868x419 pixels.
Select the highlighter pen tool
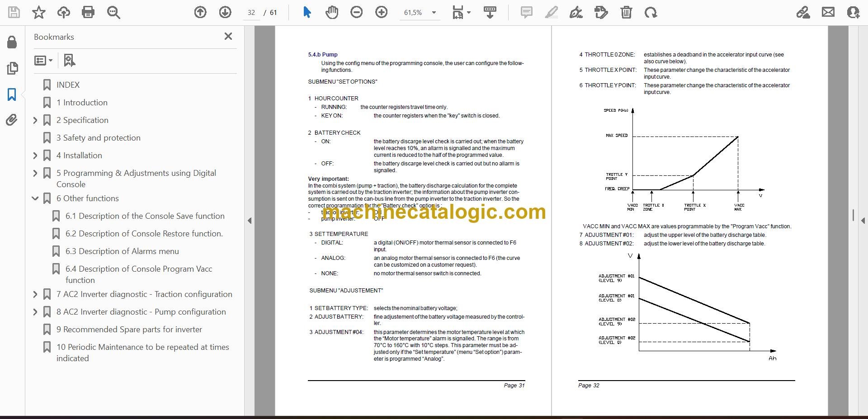551,12
